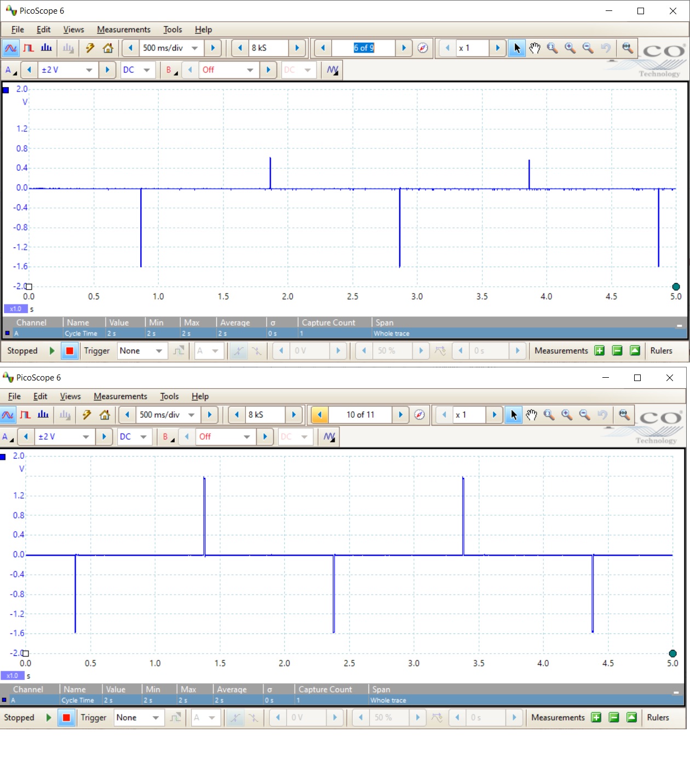Switch the upper window to Scope Mode
This screenshot has height=784, width=690.
pos(10,48)
